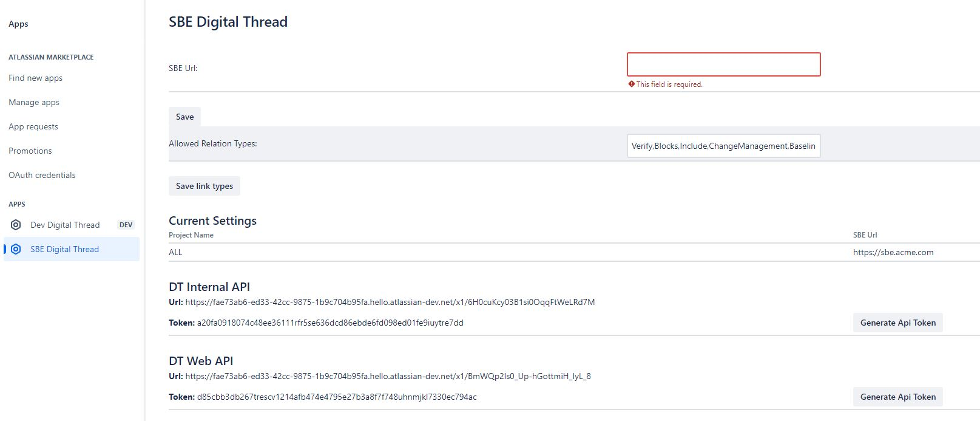Viewport: 980px width, 421px height.
Task: Open Find new apps in sidebar
Action: pos(35,78)
